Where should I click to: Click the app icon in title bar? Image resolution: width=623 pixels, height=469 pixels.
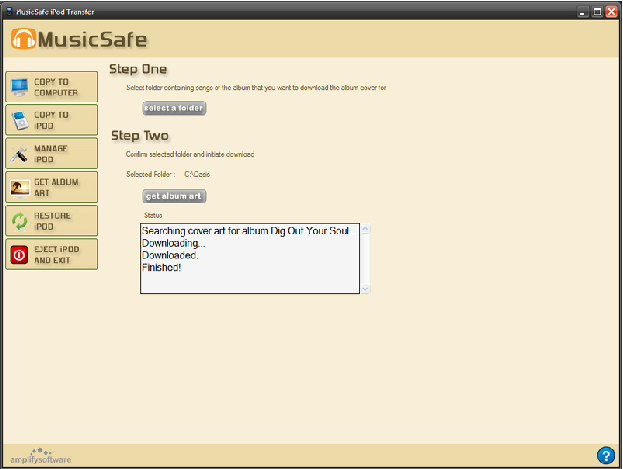point(10,12)
